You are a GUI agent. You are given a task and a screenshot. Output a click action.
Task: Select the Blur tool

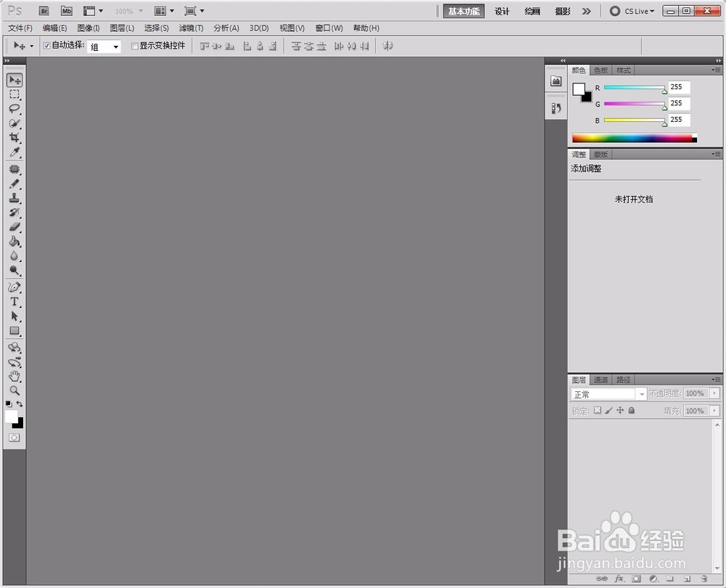click(x=15, y=256)
